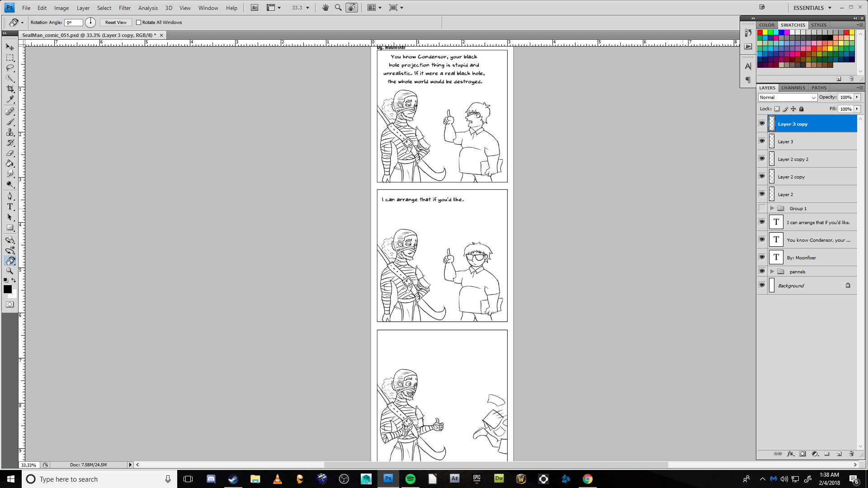Pick the Zoom tool in toolbox
Screen dimensions: 868x488
[x=10, y=271]
